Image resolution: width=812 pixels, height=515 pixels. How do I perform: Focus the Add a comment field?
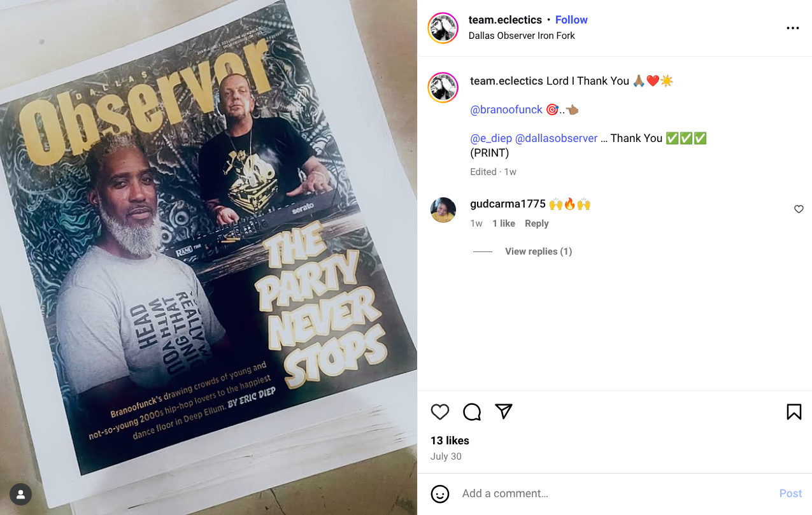point(615,493)
